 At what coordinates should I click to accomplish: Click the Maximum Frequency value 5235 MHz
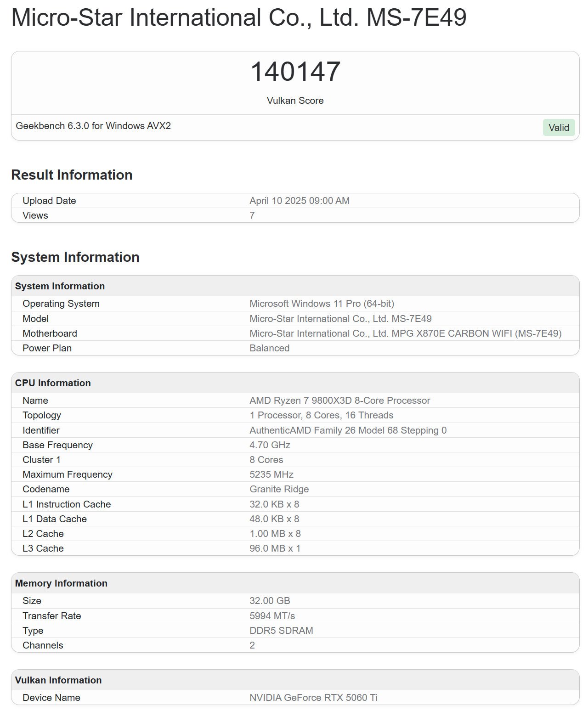[271, 474]
